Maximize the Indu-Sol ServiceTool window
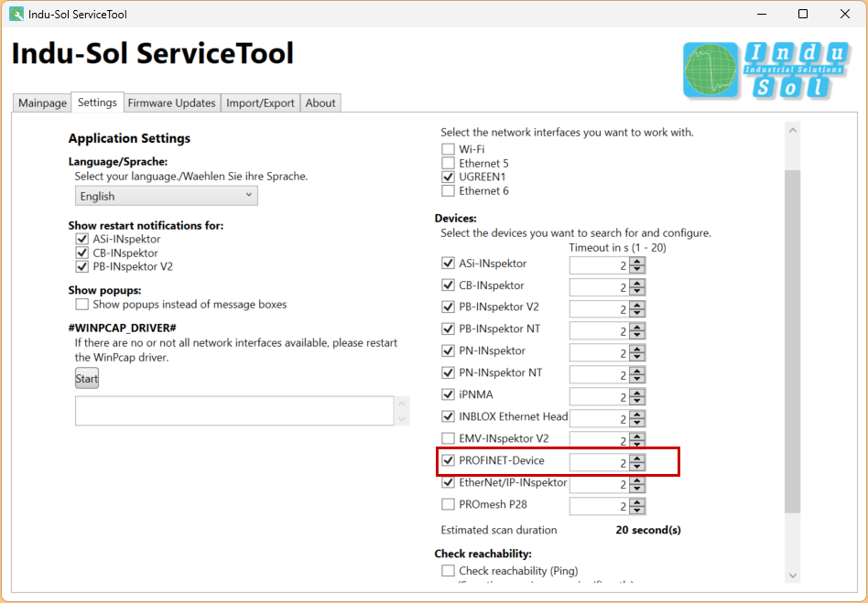This screenshot has height=603, width=868. 803,14
